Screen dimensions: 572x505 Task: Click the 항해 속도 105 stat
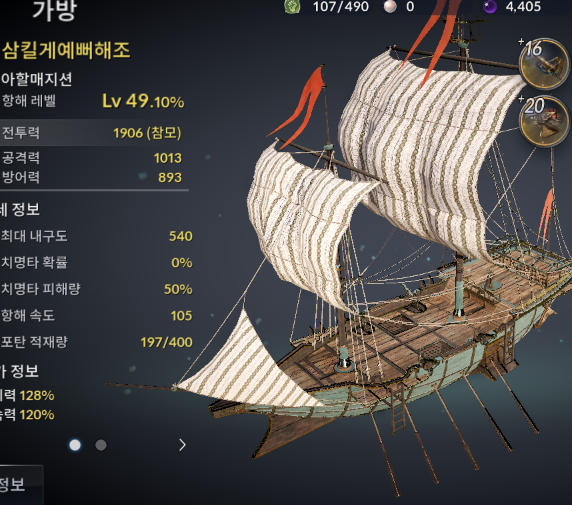(96, 316)
